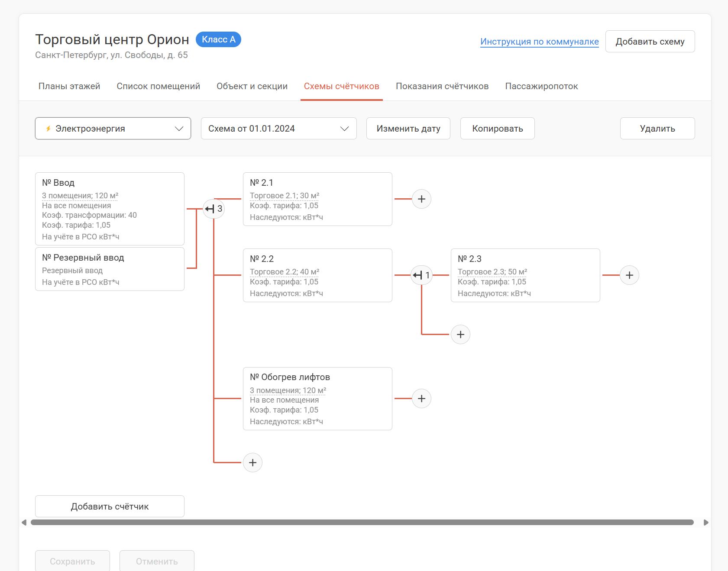Collapse the branch node marked 3
Viewport: 728px width, 571px height.
pos(214,209)
